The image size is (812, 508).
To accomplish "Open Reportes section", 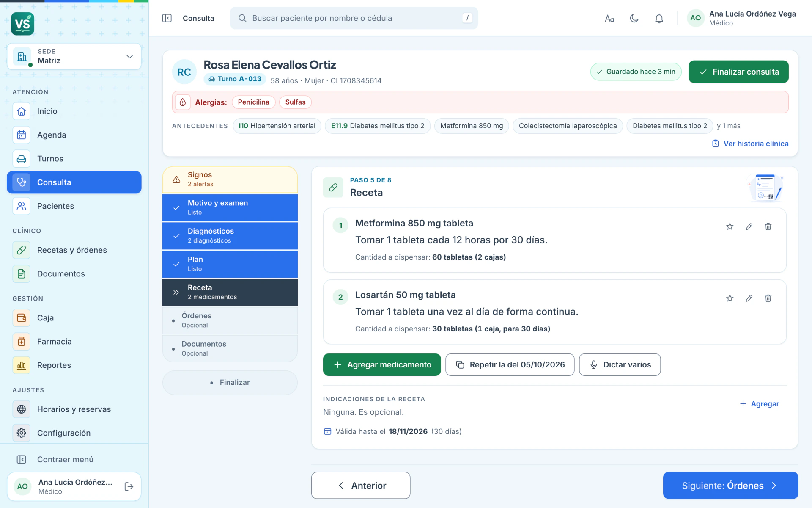I will pyautogui.click(x=74, y=365).
